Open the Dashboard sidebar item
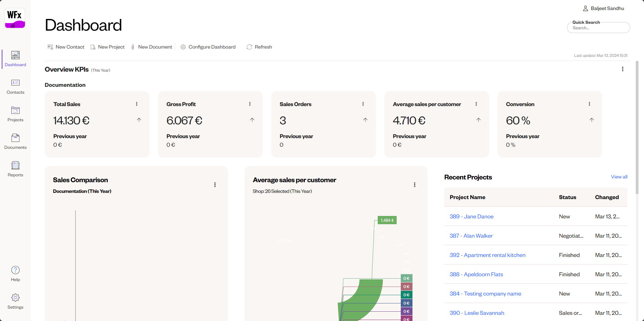644x321 pixels. 15,59
